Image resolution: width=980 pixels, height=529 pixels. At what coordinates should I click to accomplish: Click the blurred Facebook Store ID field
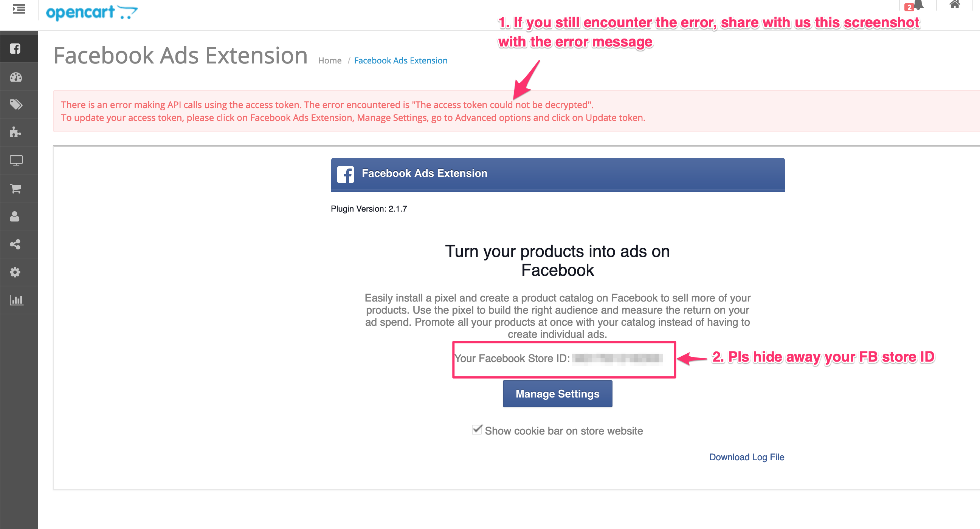(618, 358)
